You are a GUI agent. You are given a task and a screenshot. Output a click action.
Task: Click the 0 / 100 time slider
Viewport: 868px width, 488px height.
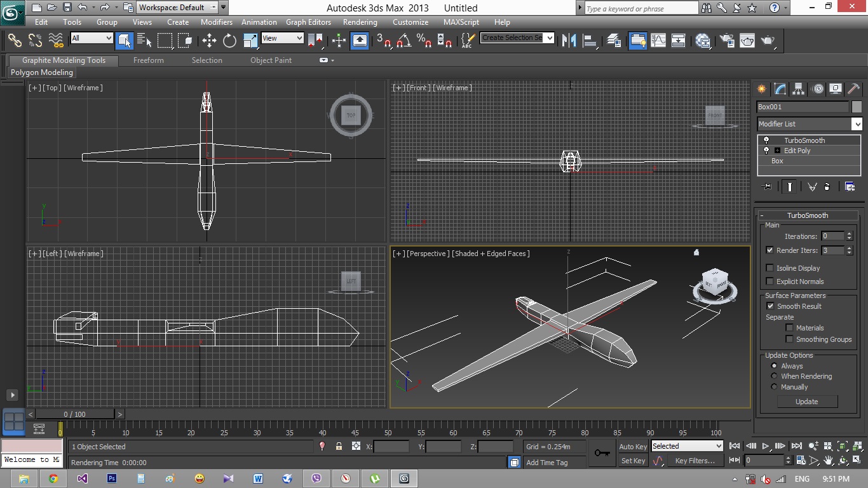[x=75, y=414]
